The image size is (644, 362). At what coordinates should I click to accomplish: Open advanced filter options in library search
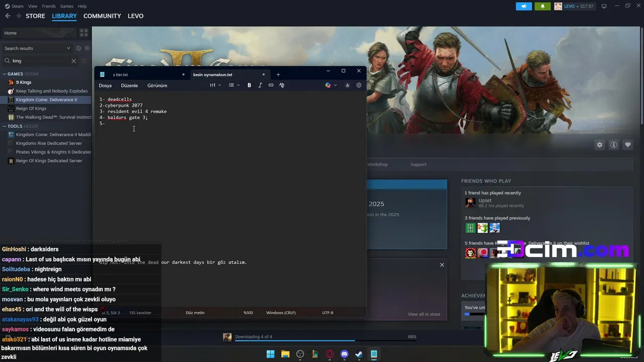pyautogui.click(x=84, y=61)
